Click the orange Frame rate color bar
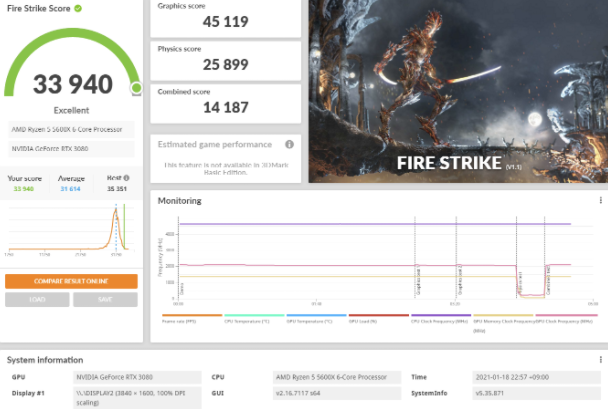This screenshot has width=608, height=409. pyautogui.click(x=192, y=315)
